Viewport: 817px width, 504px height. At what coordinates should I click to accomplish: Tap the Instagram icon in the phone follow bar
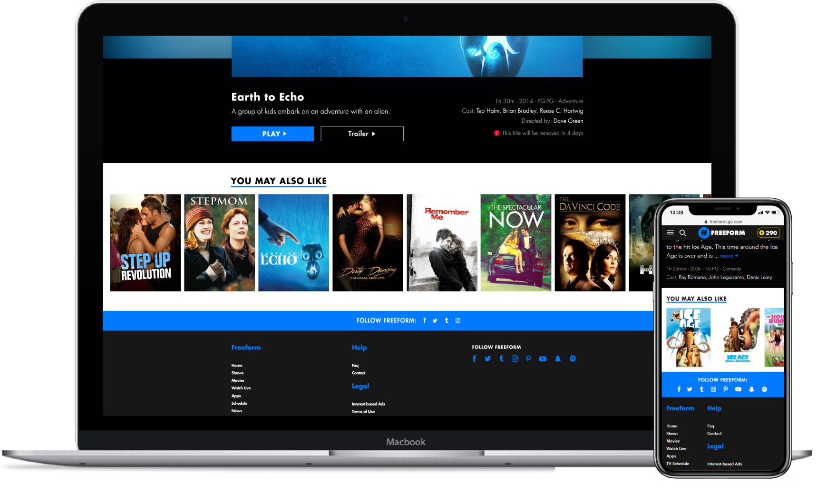pos(713,389)
